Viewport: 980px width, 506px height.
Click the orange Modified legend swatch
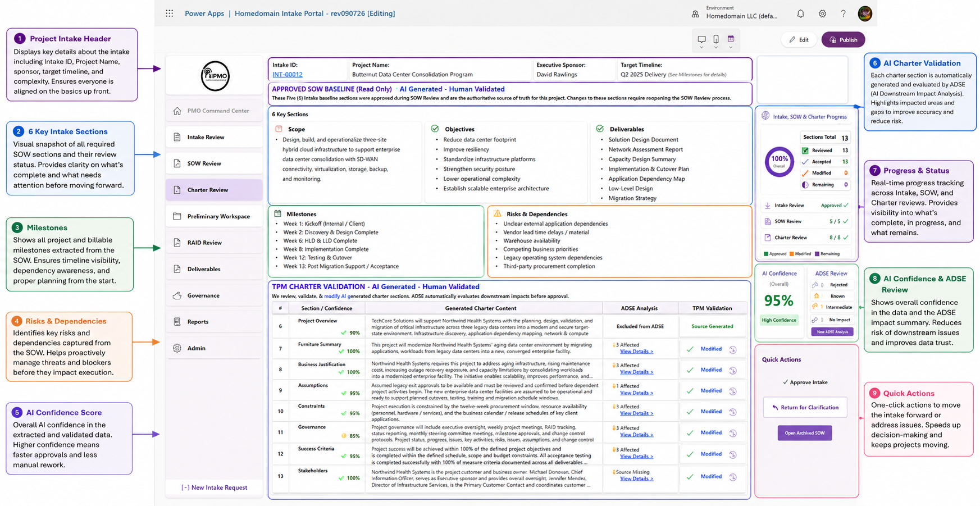click(x=792, y=254)
